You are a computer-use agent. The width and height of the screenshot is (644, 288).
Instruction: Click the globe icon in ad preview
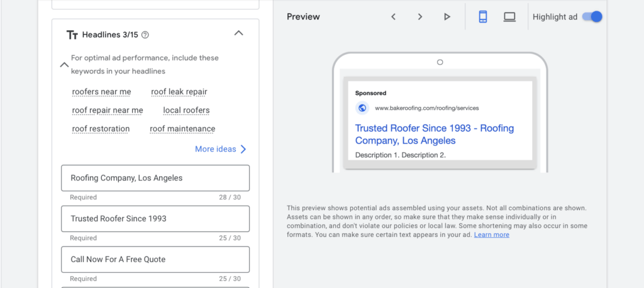[x=362, y=108]
